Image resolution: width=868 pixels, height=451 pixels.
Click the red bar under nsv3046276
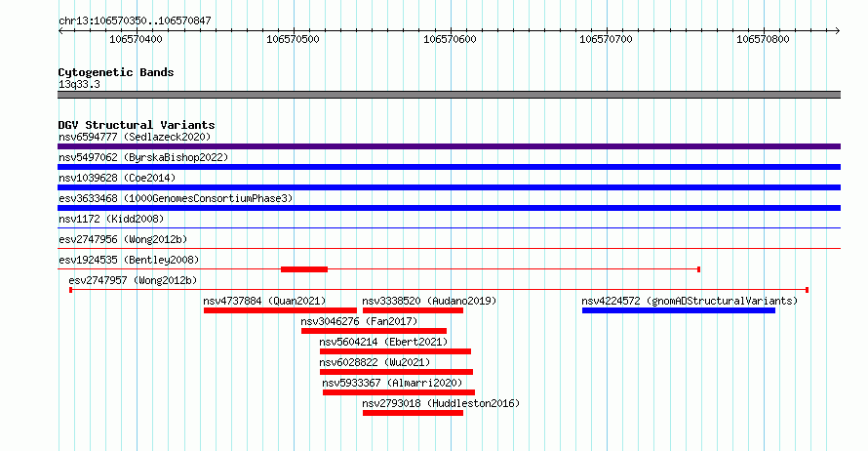point(374,331)
